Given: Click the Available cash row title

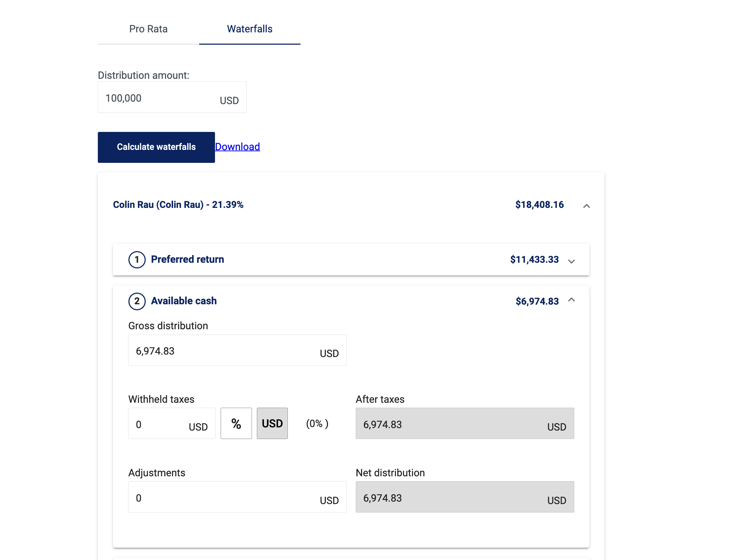Looking at the screenshot, I should point(184,301).
